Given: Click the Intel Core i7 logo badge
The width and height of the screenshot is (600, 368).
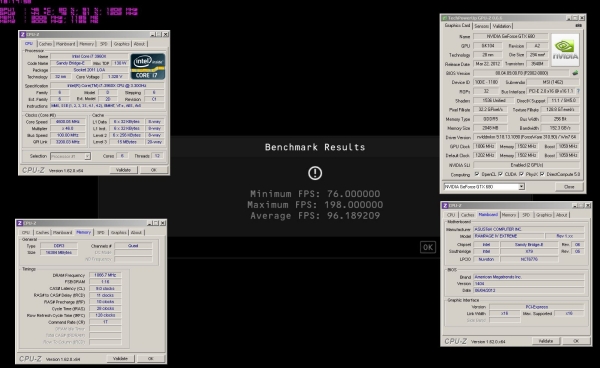Looking at the screenshot, I should [148, 66].
